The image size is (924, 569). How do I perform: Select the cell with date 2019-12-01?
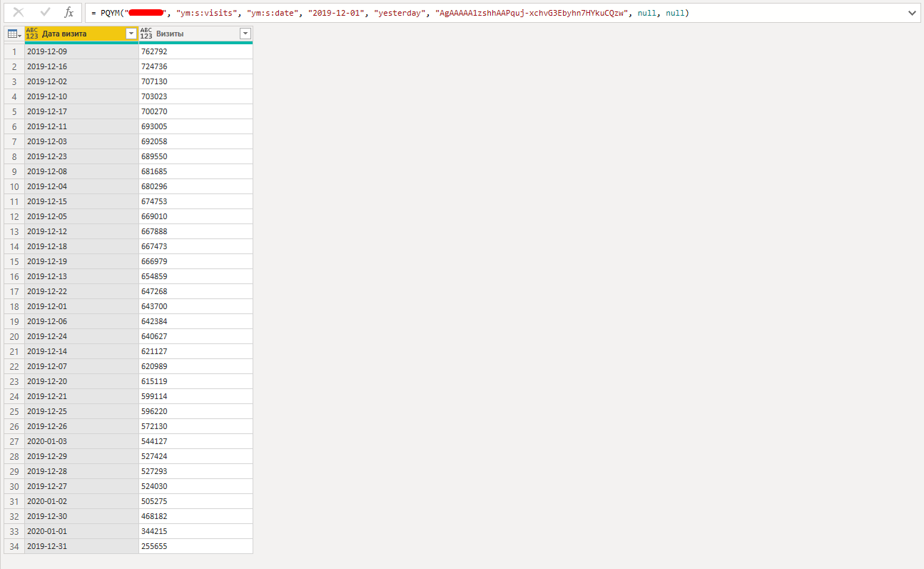click(x=81, y=306)
